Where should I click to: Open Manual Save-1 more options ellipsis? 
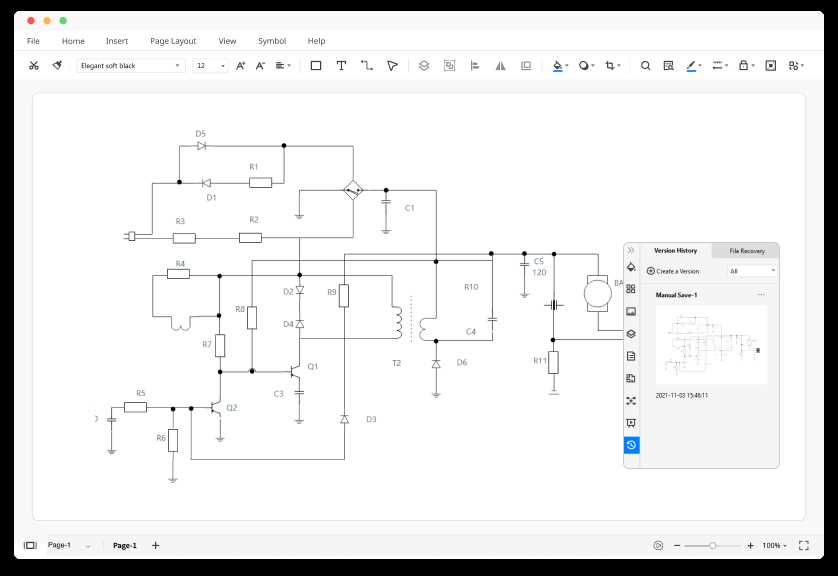click(x=761, y=295)
